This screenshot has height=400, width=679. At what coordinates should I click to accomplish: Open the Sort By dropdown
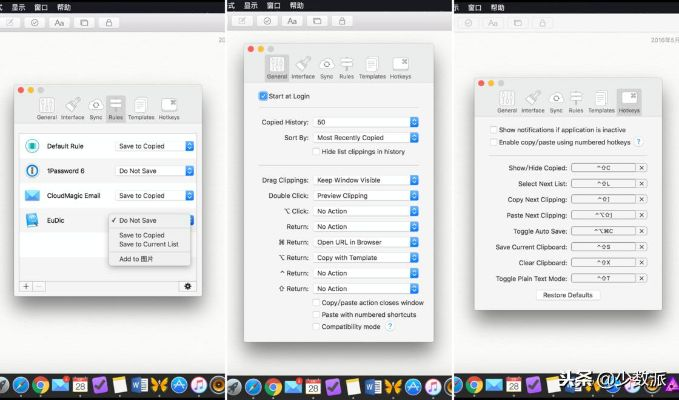click(366, 137)
